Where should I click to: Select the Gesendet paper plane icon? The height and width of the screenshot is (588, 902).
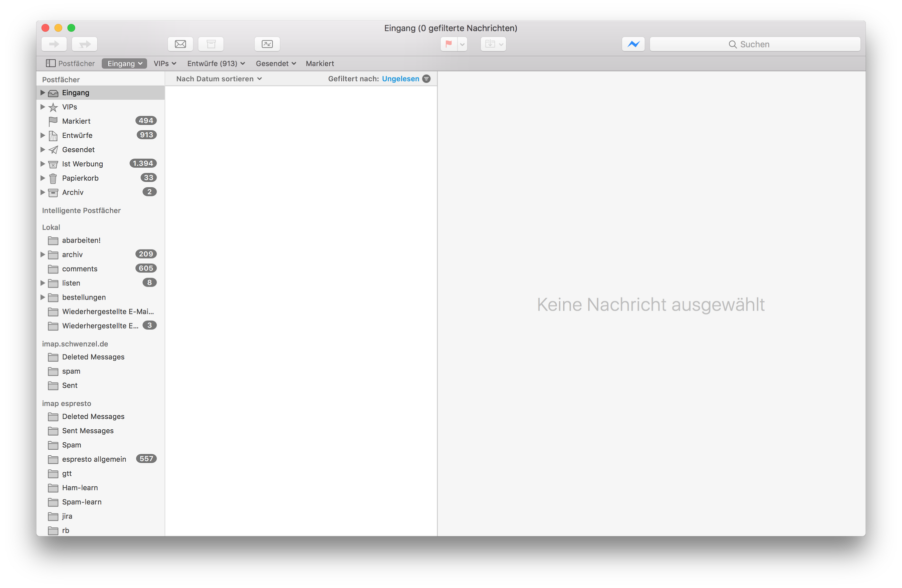click(x=53, y=150)
